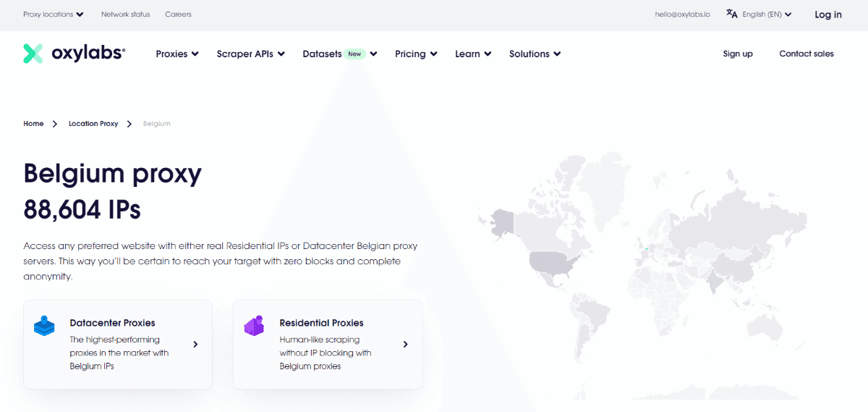The width and height of the screenshot is (868, 412).
Task: Open the Network status link
Action: [125, 14]
